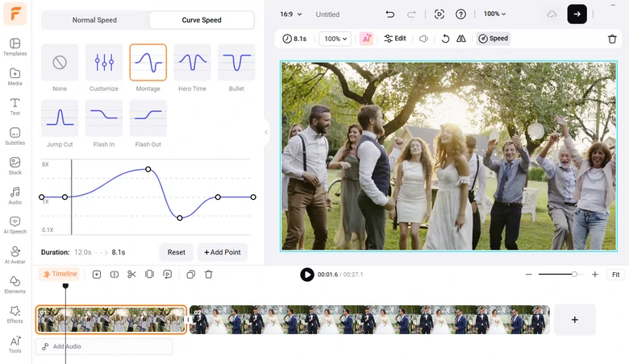Click the Add Point button

223,252
